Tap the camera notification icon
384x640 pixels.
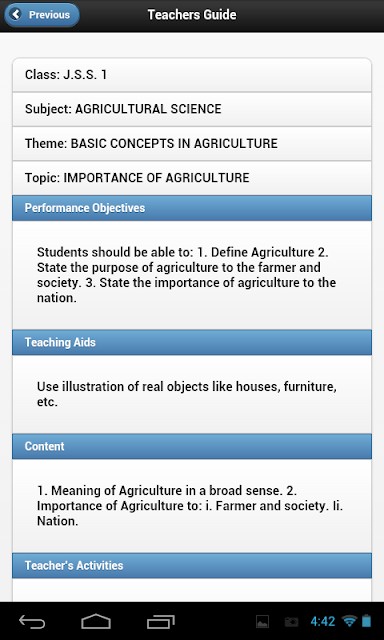pos(291,622)
